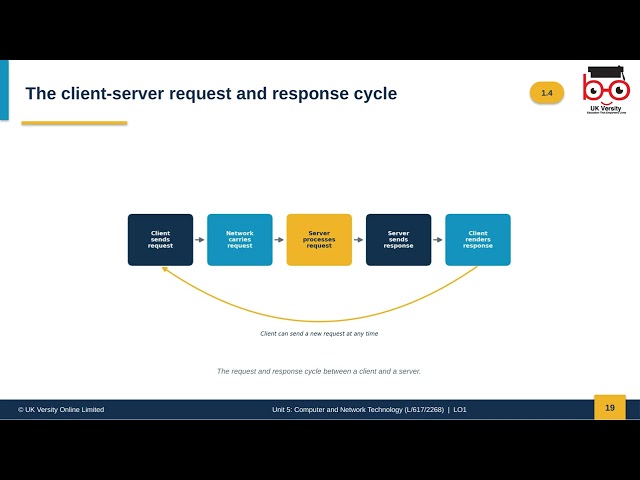640x480 pixels.
Task: Click the slide number 19 badge
Action: coord(610,407)
